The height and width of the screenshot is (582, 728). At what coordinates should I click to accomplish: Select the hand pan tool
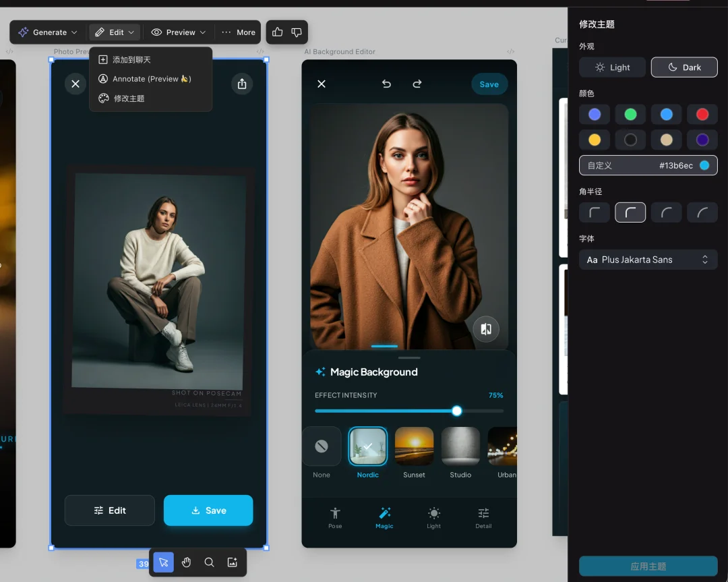click(187, 562)
